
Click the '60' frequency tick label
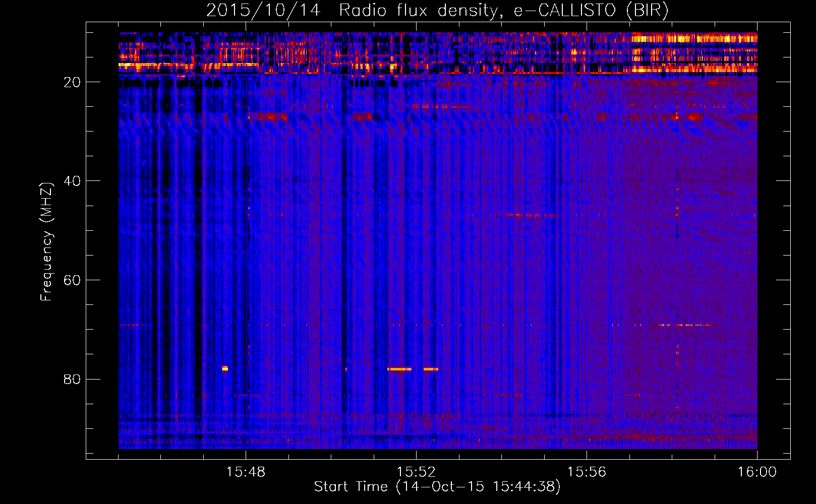[72, 280]
